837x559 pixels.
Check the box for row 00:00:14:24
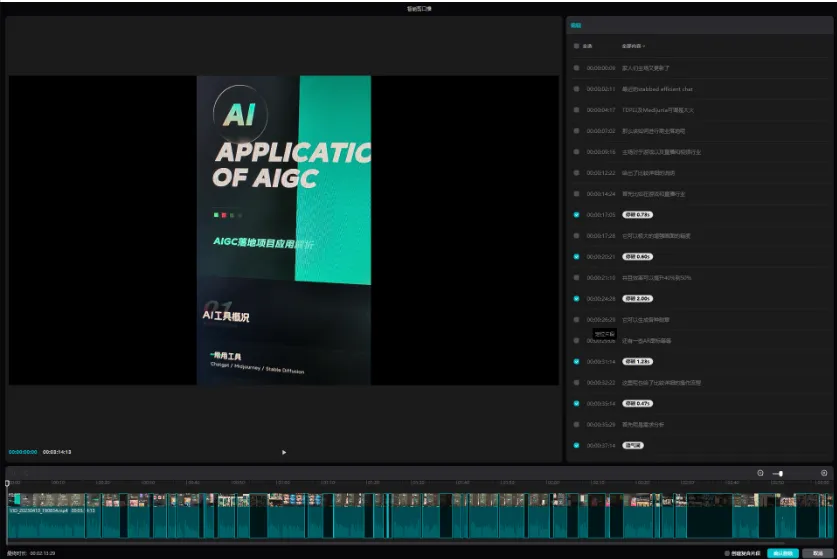576,194
